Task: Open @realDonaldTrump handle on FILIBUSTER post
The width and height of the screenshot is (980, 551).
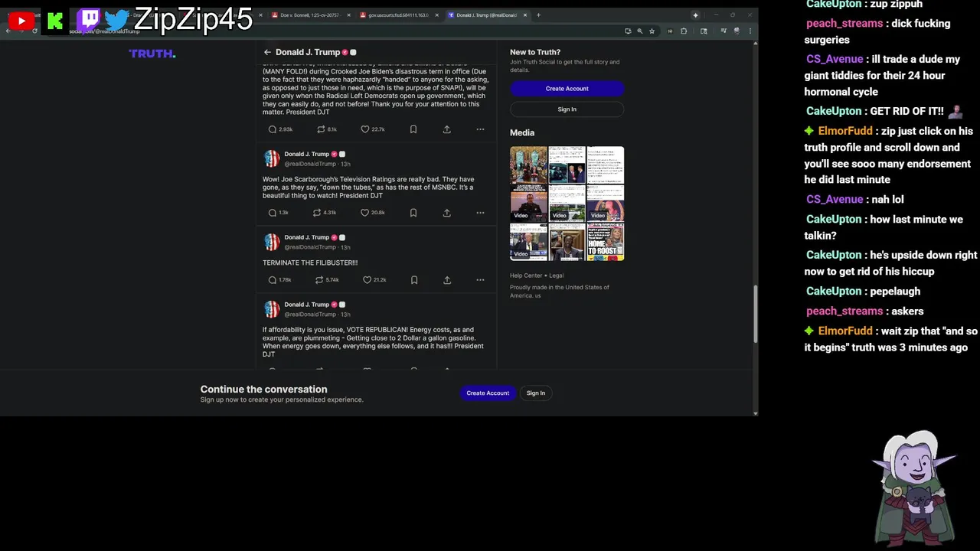Action: [310, 247]
